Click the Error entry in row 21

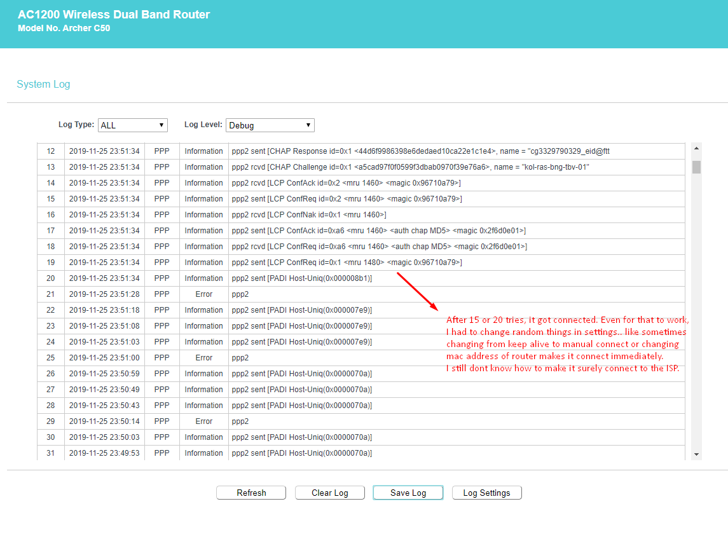[x=203, y=294]
